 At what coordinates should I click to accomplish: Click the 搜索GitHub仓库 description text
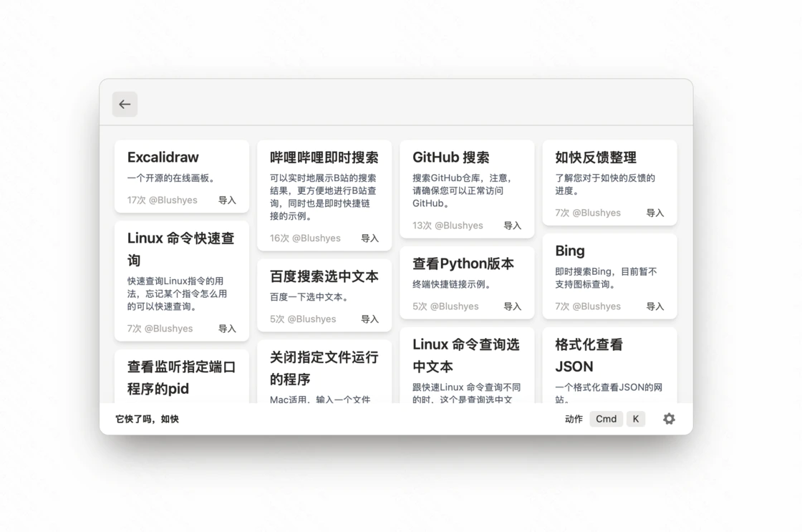(x=463, y=190)
